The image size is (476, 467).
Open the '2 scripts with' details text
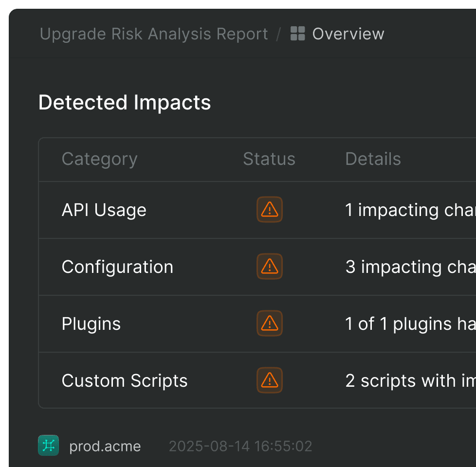pyautogui.click(x=410, y=381)
